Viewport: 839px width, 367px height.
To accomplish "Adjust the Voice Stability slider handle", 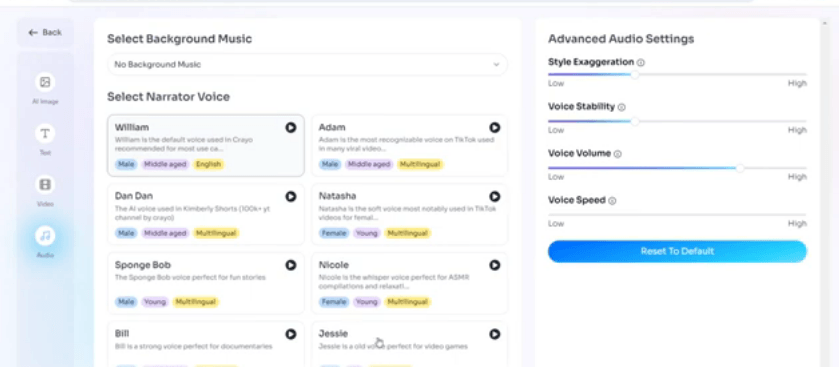I will click(x=635, y=121).
